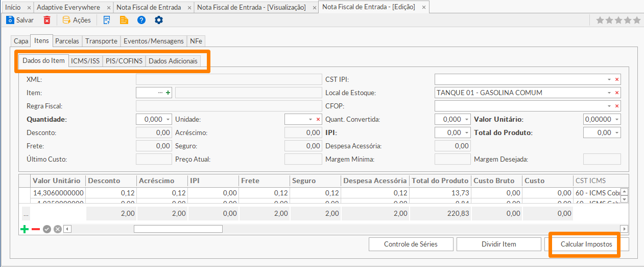Rate with the first star in the toolbar
The height and width of the screenshot is (267, 644).
click(x=600, y=20)
